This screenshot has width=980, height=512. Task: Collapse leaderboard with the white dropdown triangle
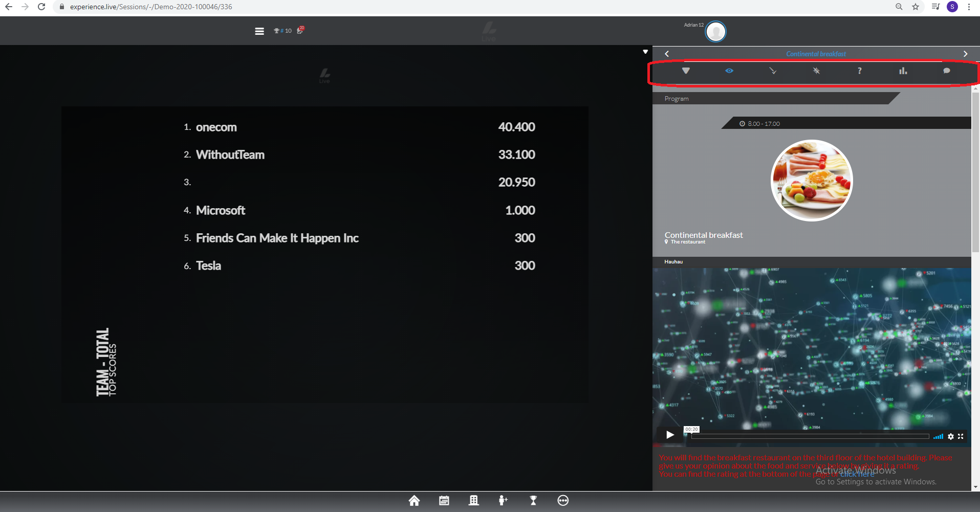(645, 52)
